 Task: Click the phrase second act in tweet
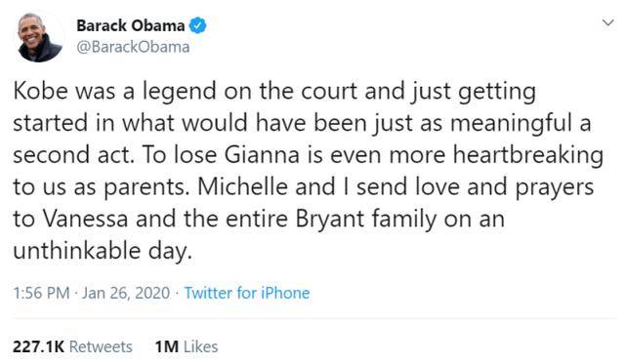tap(72, 155)
